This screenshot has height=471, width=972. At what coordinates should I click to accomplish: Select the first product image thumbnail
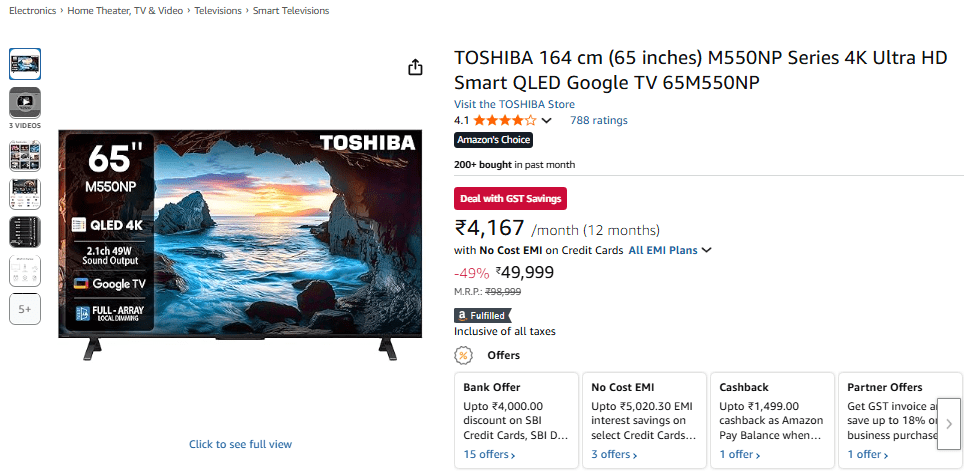pos(25,64)
